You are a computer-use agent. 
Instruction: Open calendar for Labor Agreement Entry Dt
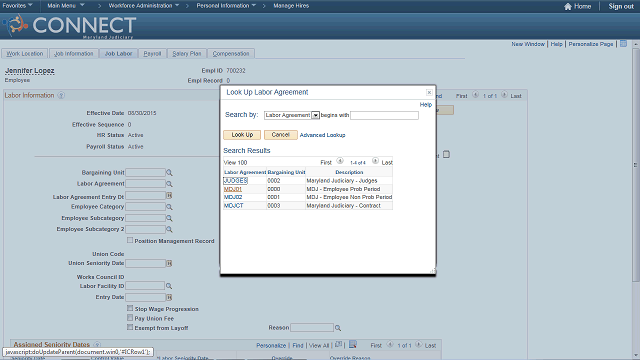(x=169, y=196)
